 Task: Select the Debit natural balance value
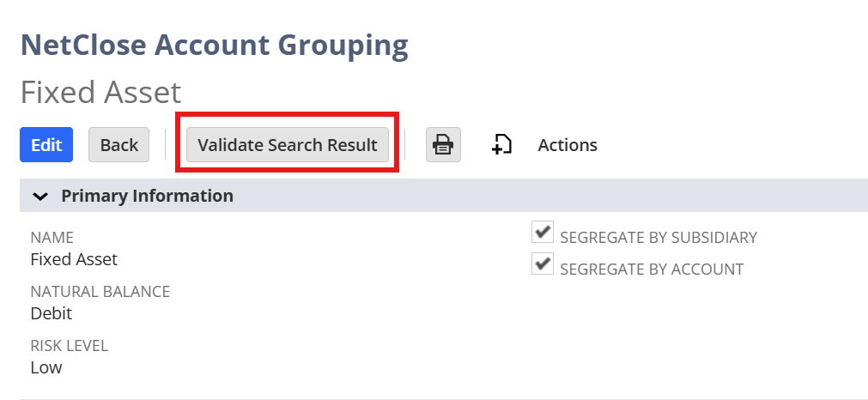click(51, 313)
